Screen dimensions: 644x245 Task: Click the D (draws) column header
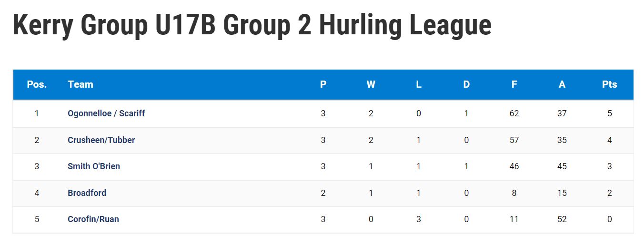(x=466, y=84)
